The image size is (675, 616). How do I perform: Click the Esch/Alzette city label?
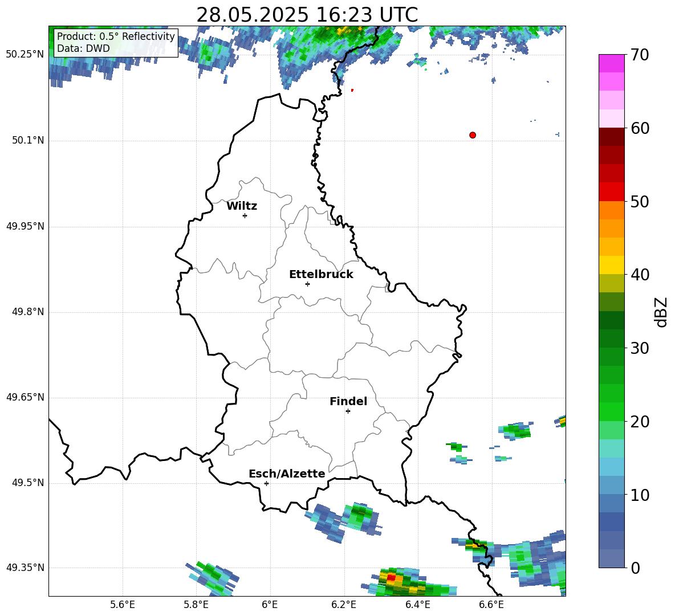click(x=287, y=474)
